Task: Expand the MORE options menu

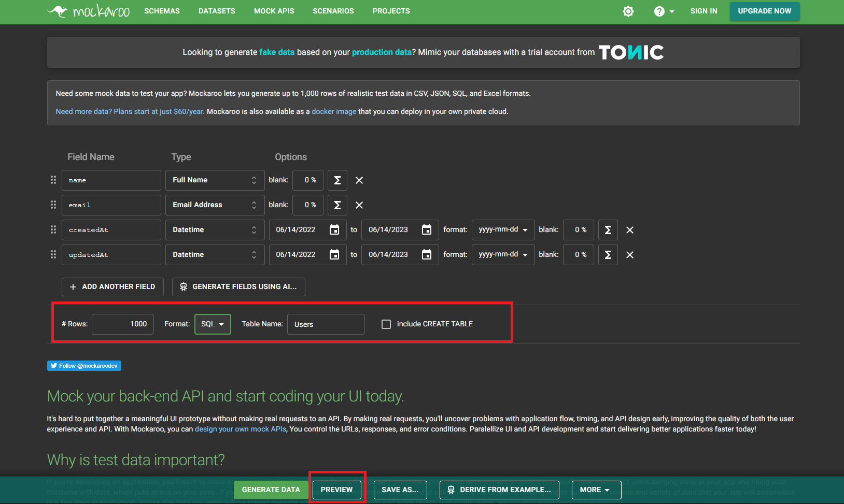Action: click(x=596, y=490)
